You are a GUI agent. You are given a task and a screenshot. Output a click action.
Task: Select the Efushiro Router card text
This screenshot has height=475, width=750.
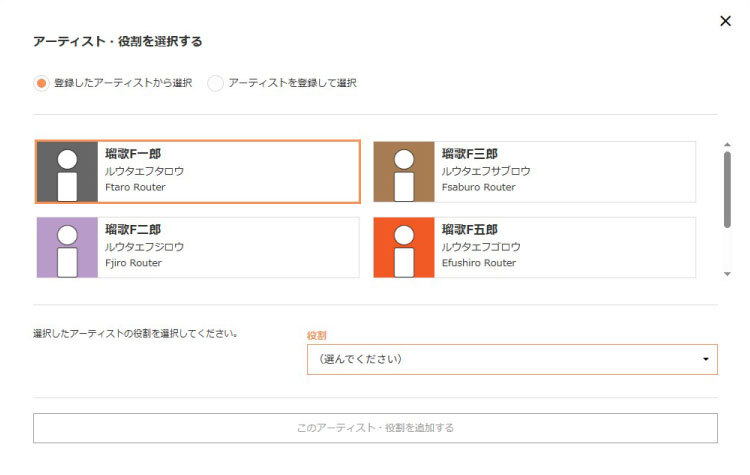coord(479,263)
